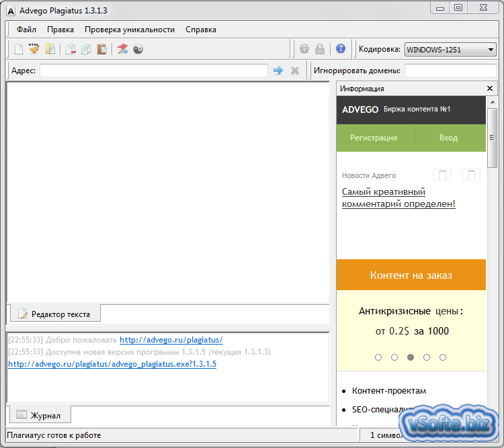
Task: Click the Контент на заказ banner
Action: coord(411,275)
